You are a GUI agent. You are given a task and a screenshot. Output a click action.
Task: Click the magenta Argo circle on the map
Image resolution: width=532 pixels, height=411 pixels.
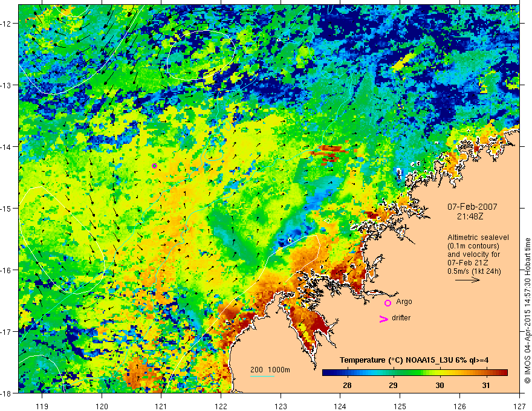tap(154, 166)
